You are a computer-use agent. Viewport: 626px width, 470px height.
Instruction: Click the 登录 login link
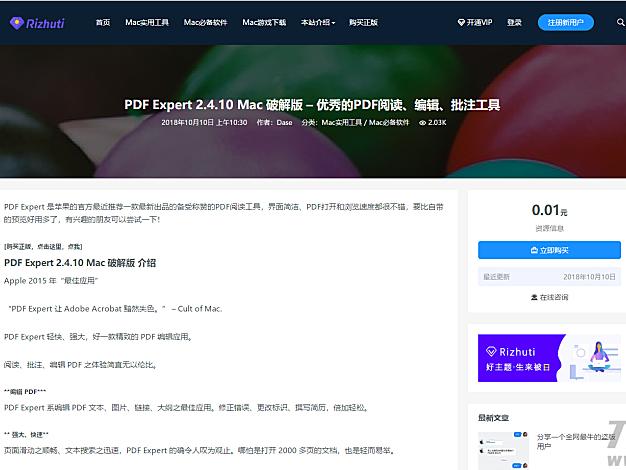tap(514, 22)
